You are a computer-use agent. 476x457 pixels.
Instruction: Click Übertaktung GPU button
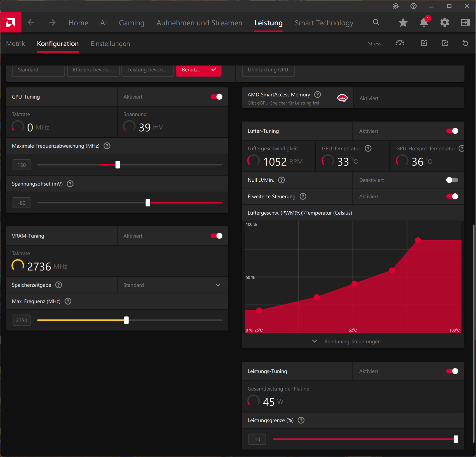point(268,70)
